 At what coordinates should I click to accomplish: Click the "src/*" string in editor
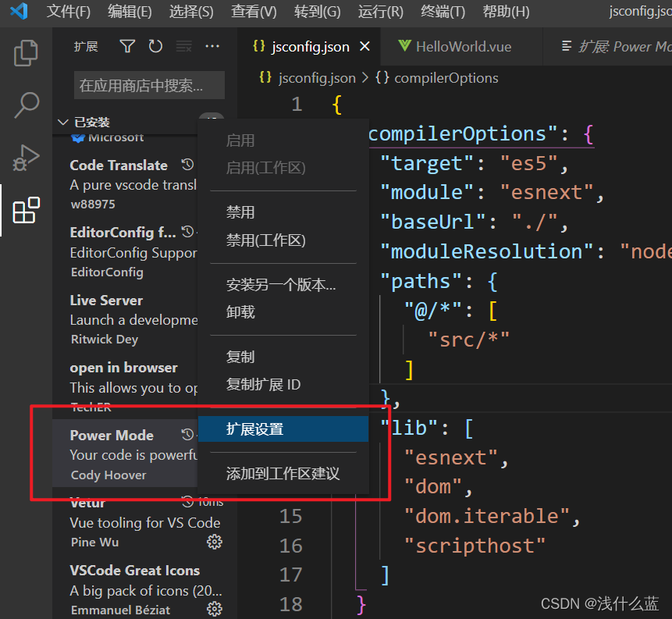[x=468, y=340]
